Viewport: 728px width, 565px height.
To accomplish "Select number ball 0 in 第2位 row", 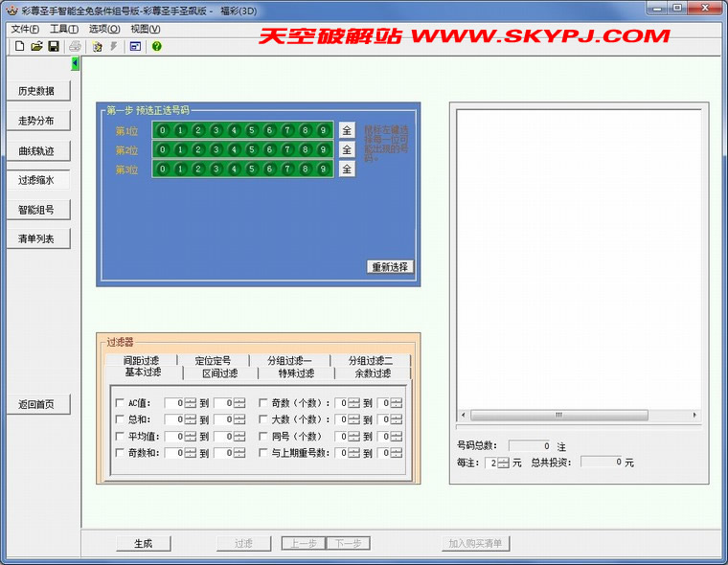I will (163, 149).
